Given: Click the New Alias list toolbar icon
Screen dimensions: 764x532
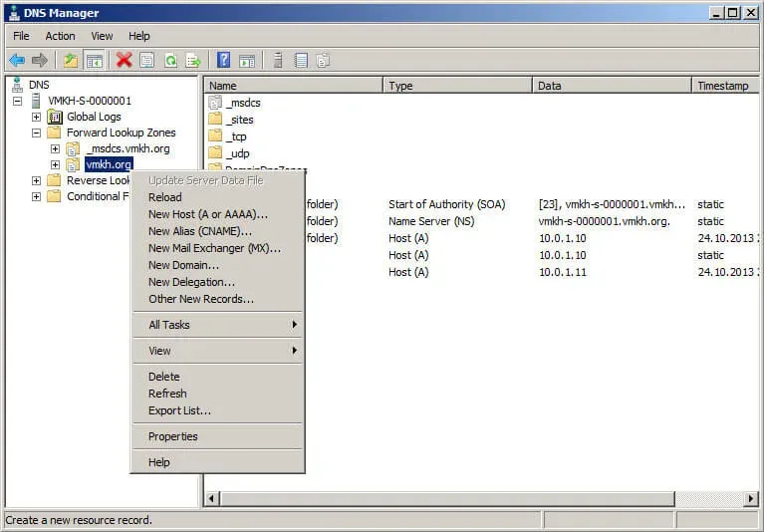Looking at the screenshot, I should click(302, 61).
